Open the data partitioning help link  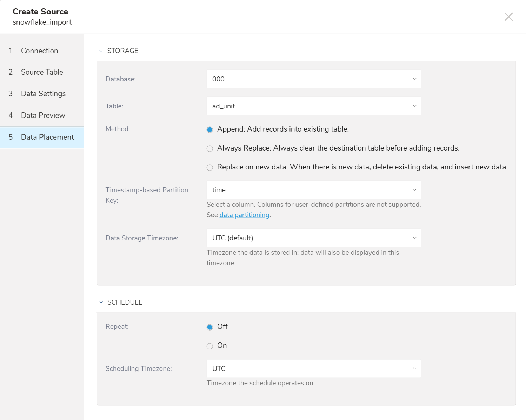(244, 215)
